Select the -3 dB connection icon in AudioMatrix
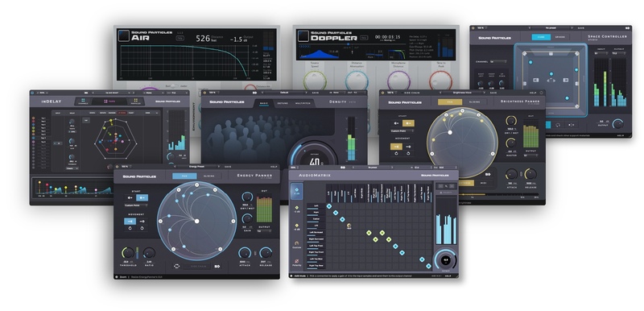This screenshot has height=311, width=644. pos(296,209)
